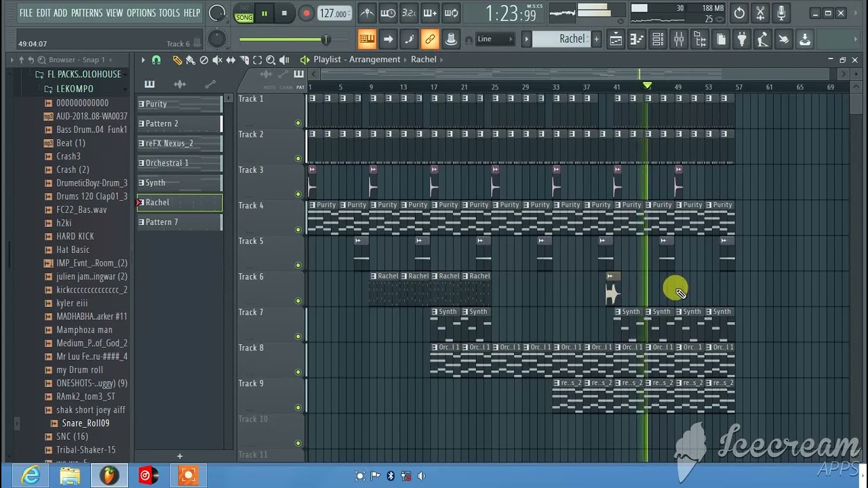Screen dimensions: 868x488
Task: Open the plugin picker plug icon
Action: point(742,39)
